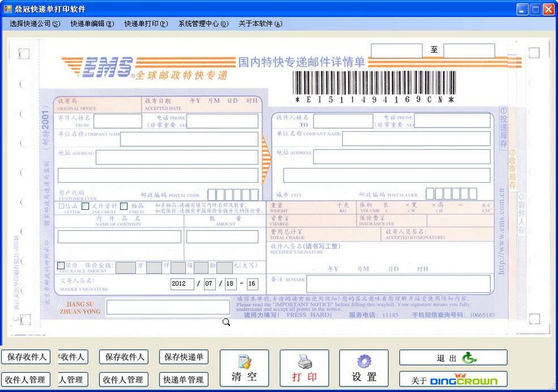Enable the 物品 PARCEL checkbox
Image resolution: width=558 pixels, height=392 pixels.
[x=124, y=206]
